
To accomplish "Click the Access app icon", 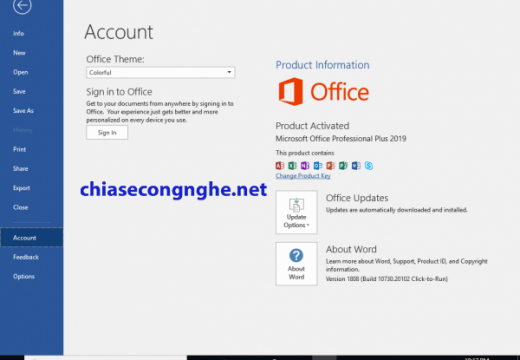I will (280, 165).
